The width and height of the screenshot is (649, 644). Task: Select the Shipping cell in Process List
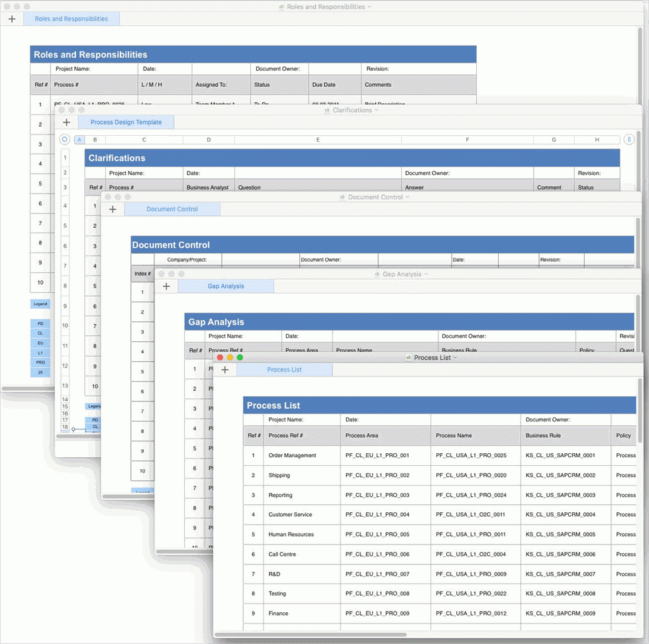[x=302, y=475]
